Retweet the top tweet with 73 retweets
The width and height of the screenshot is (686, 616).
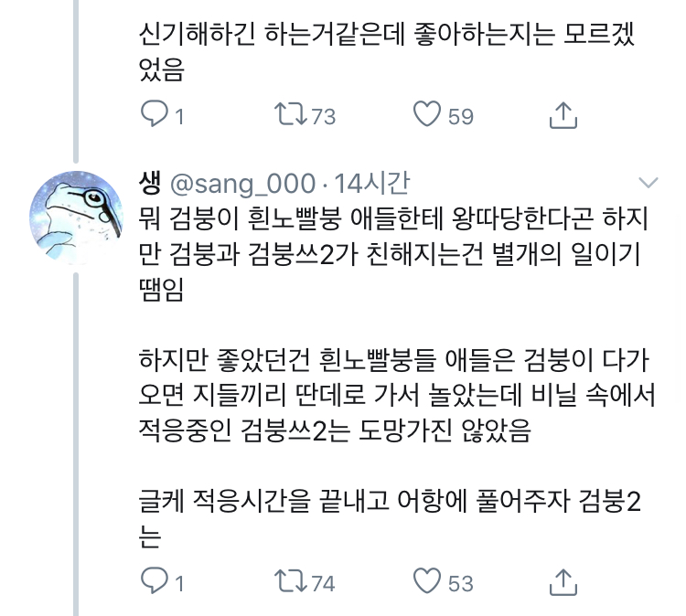coord(290,114)
